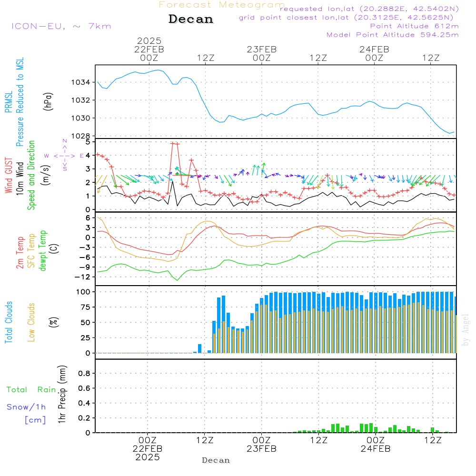Click the '1034' pressure axis value
This screenshot has height=476, width=476.
(80, 82)
